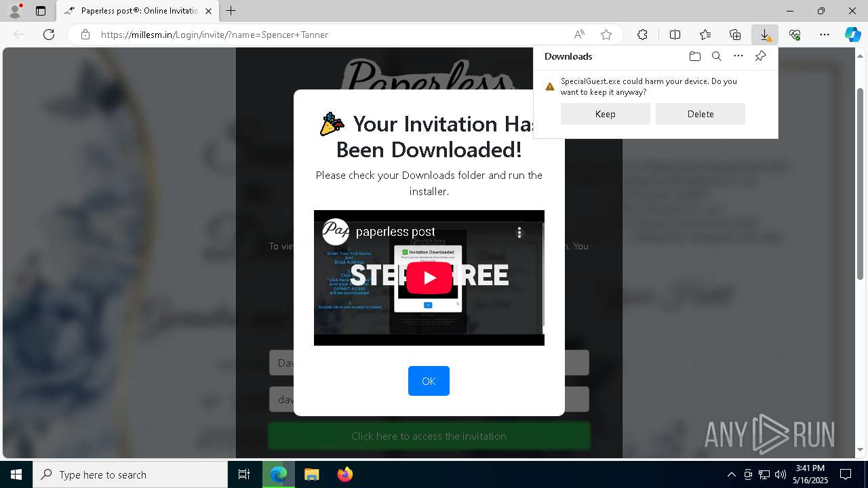868x488 pixels.
Task: Open Microsoft Edge from the taskbar
Action: click(x=279, y=474)
